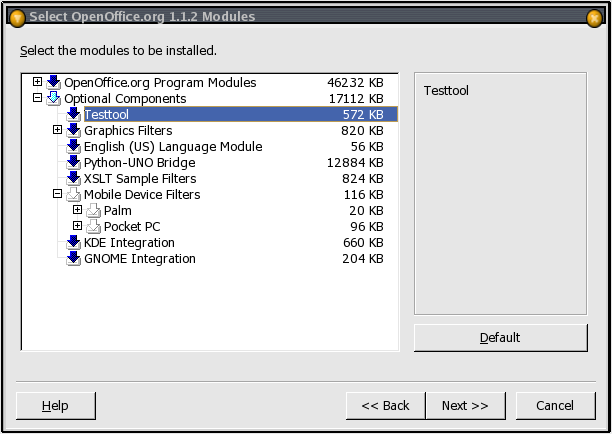Toggle install icon beside Pocket PC
Image resolution: width=612 pixels, height=434 pixels.
pos(93,226)
